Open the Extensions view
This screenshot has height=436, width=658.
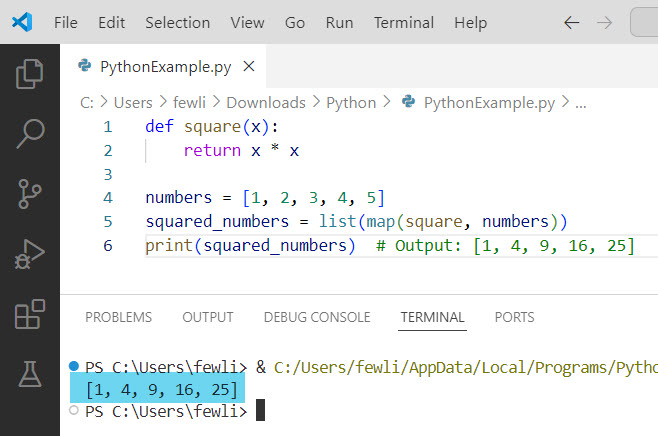pyautogui.click(x=29, y=314)
